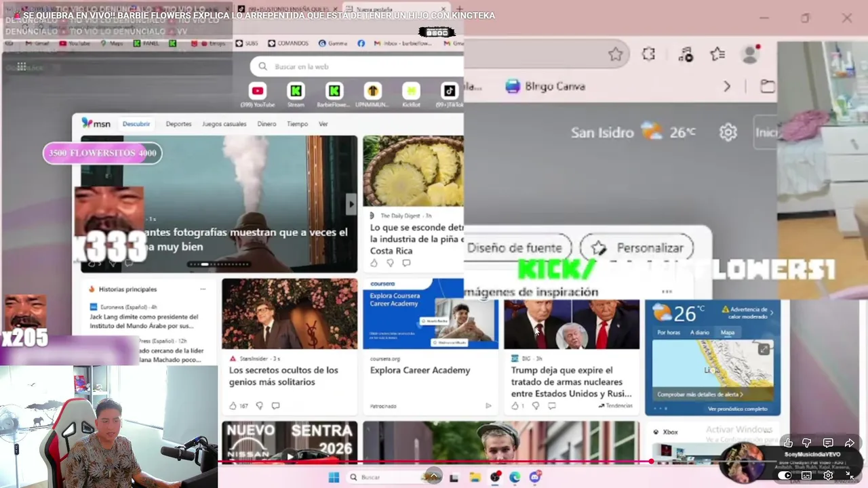Open the Gamma bookmark
This screenshot has height=488, width=868.
click(333, 43)
